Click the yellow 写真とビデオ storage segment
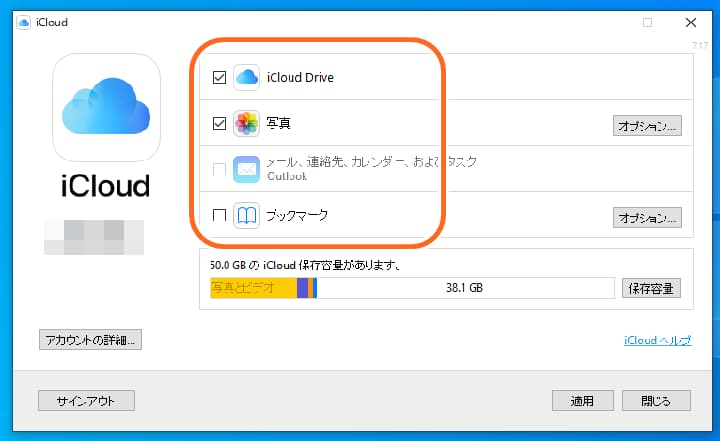Image resolution: width=720 pixels, height=441 pixels. pos(254,288)
